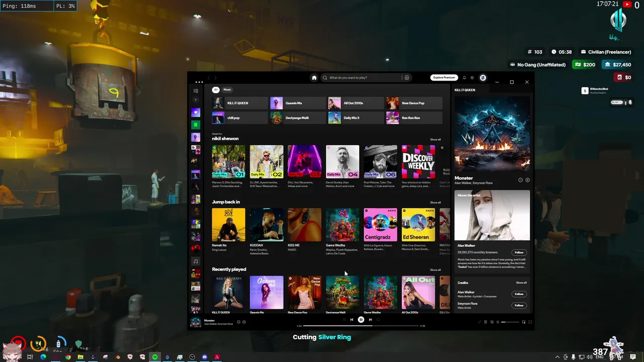This screenshot has height=362, width=644.
Task: Select the Music filter chip
Action: click(x=227, y=89)
